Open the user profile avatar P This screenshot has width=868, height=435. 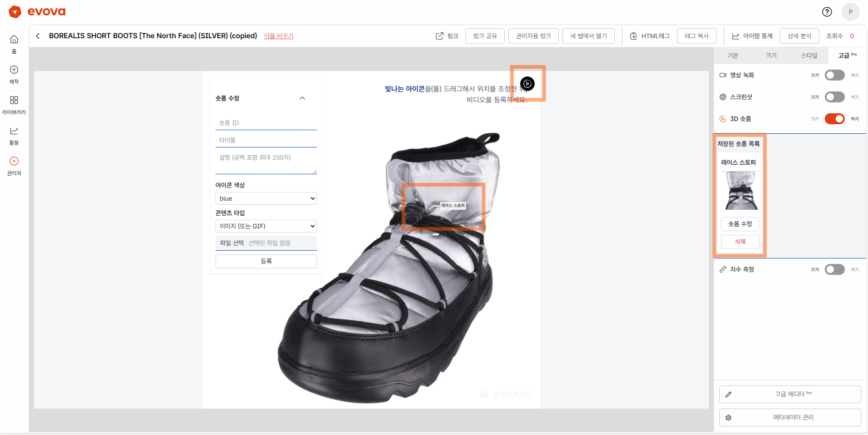[x=850, y=12]
